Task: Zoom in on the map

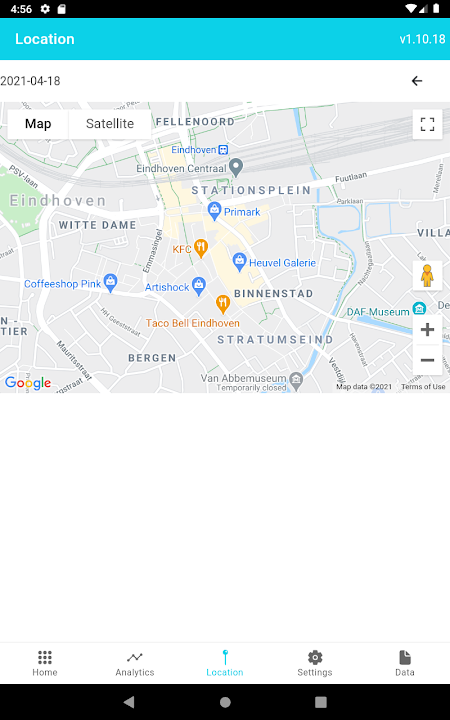Action: click(428, 330)
